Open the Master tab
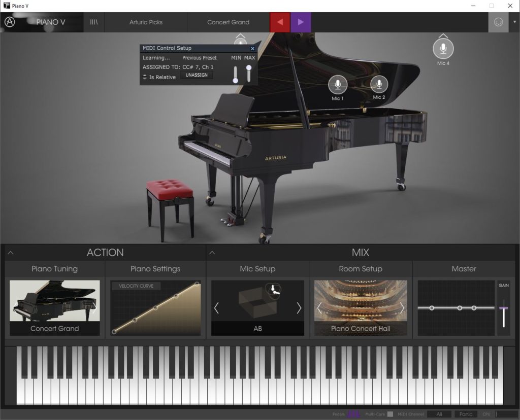520x420 pixels. click(x=464, y=269)
